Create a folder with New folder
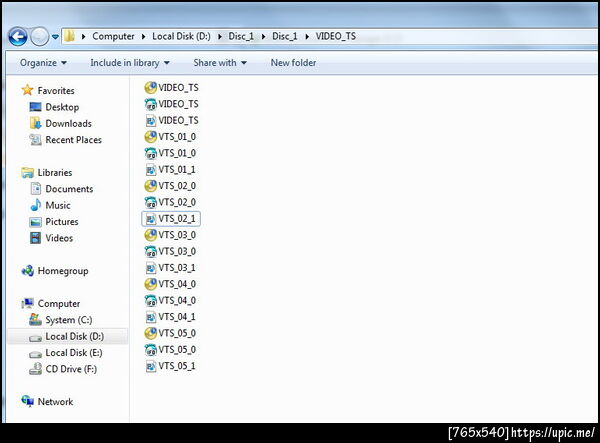 (x=293, y=63)
